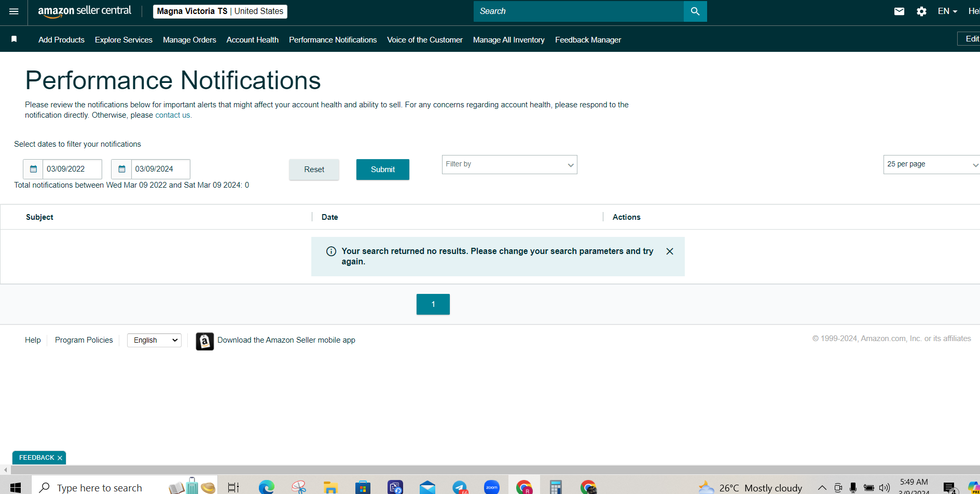Open Explore Services menu item

point(123,40)
